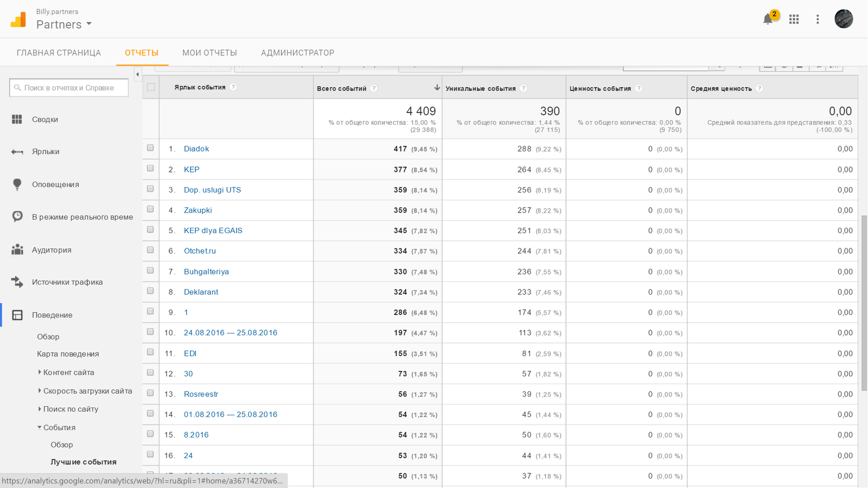Check the KEP dlya EGAIS checkbox
This screenshot has width=868, height=488.
(x=150, y=230)
